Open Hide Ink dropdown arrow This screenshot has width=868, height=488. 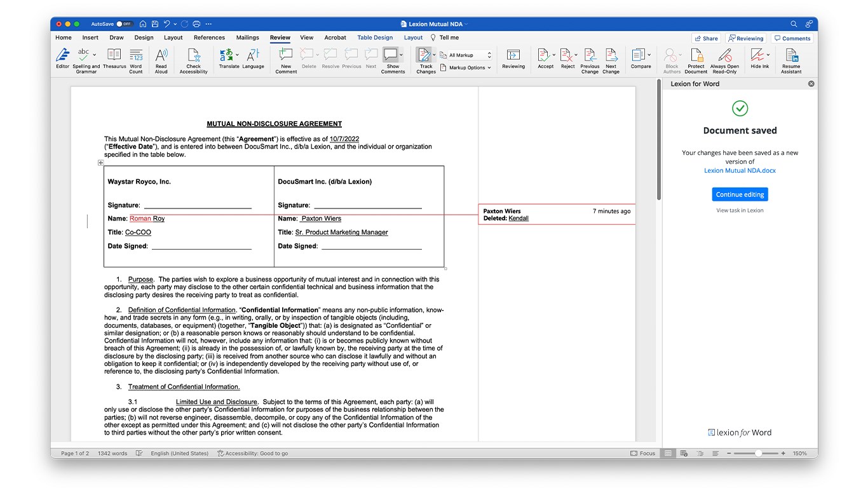pos(768,55)
